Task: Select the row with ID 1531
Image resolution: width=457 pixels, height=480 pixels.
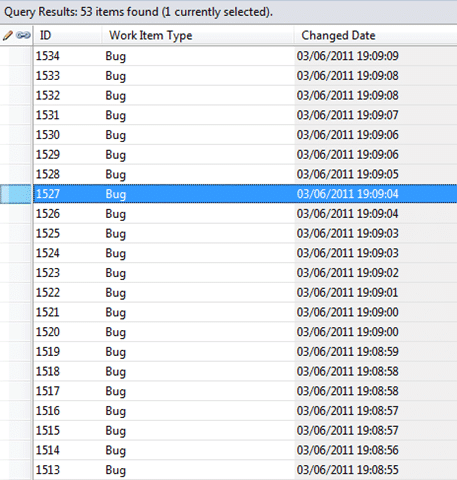Action: 245,115
